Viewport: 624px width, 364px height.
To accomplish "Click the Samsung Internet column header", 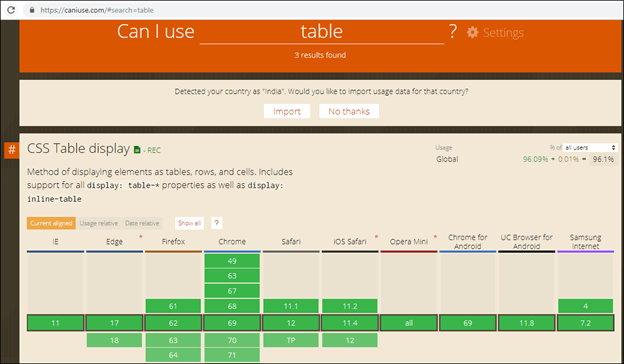I will point(585,241).
